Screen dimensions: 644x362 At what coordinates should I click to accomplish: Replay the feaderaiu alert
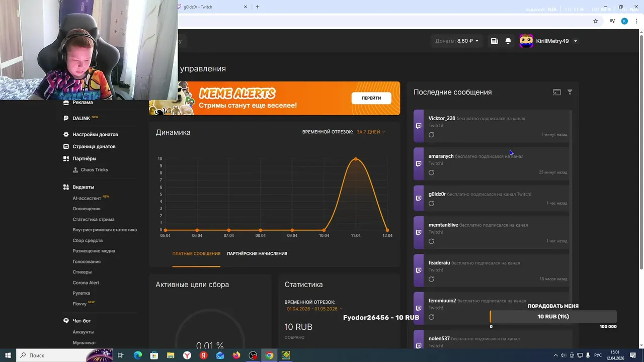pyautogui.click(x=431, y=279)
